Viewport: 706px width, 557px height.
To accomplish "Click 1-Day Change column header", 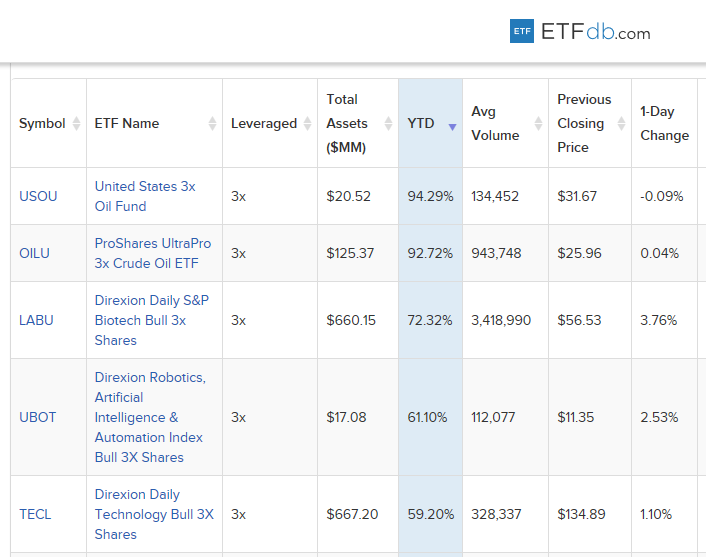I will click(664, 123).
